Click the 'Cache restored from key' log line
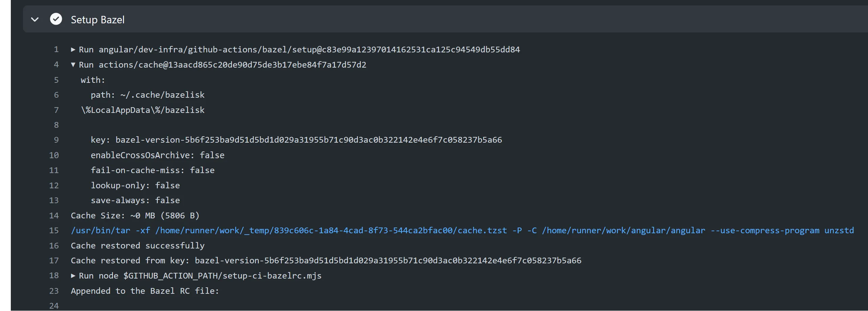 coord(326,261)
